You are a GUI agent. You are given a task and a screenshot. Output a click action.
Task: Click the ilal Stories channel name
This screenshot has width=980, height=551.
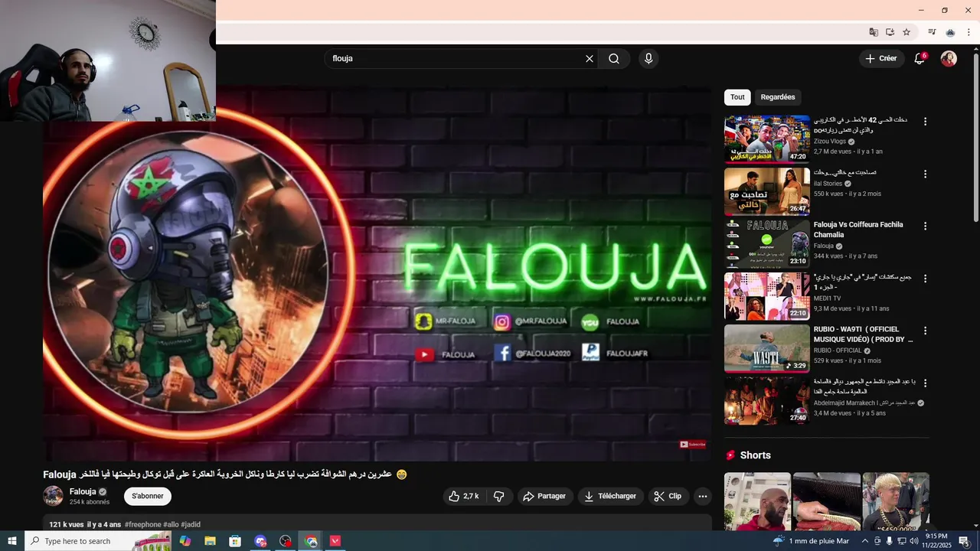tap(828, 184)
